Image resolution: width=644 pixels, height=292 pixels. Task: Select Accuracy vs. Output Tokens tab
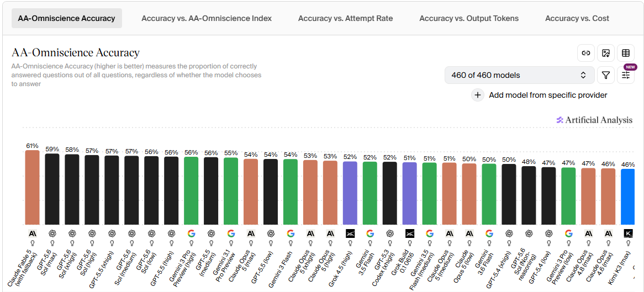click(x=469, y=18)
